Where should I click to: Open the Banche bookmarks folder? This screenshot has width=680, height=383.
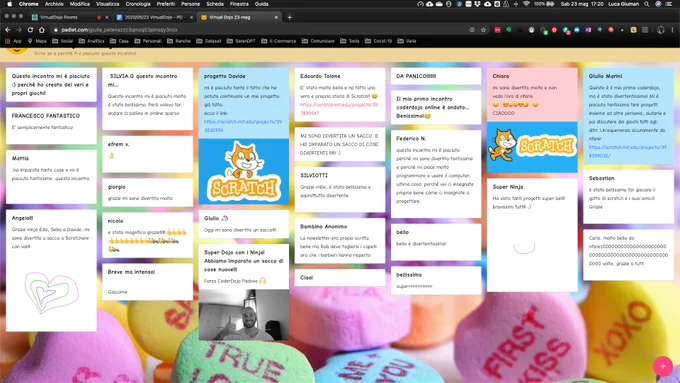coord(179,41)
